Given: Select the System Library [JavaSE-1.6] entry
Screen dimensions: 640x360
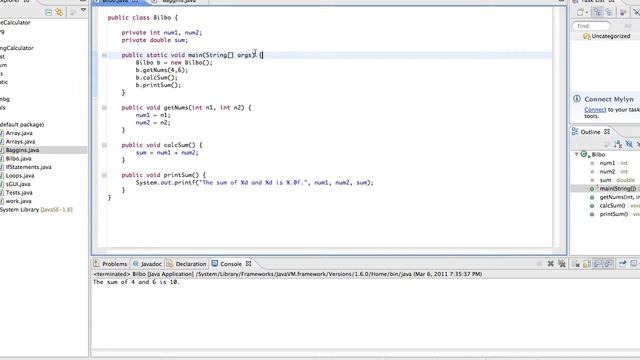Looking at the screenshot, I should point(36,210).
